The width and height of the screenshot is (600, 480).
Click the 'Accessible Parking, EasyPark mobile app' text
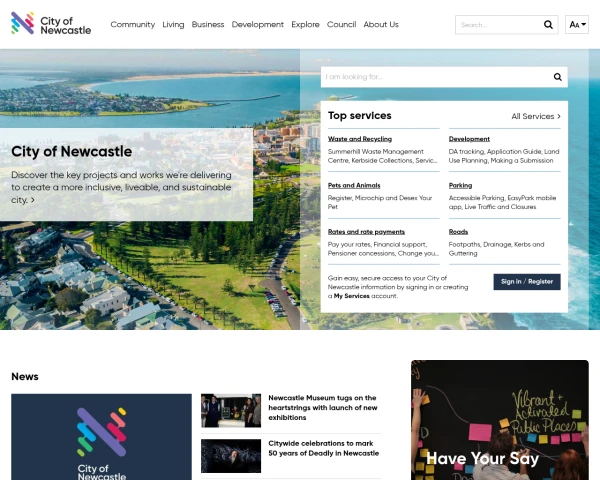(502, 202)
